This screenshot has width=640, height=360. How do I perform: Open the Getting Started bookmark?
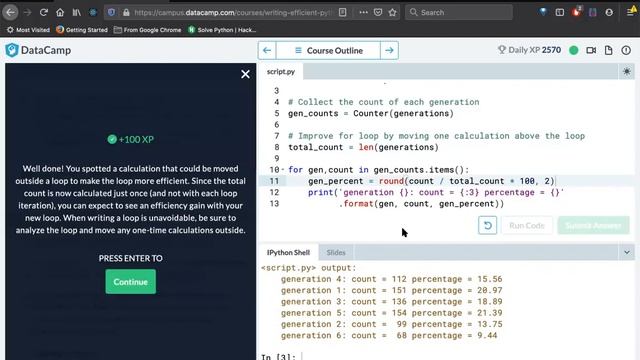point(82,30)
